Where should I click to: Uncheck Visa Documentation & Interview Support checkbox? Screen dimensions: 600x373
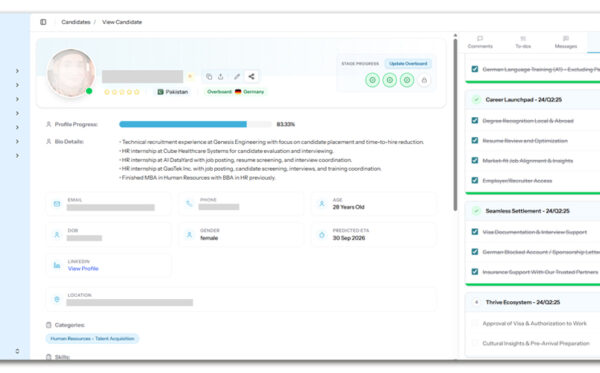pyautogui.click(x=475, y=232)
